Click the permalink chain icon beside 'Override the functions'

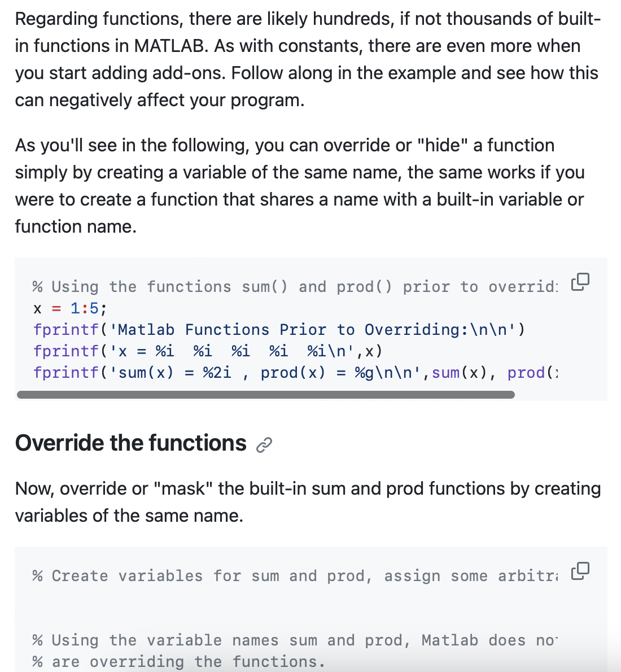click(x=263, y=446)
